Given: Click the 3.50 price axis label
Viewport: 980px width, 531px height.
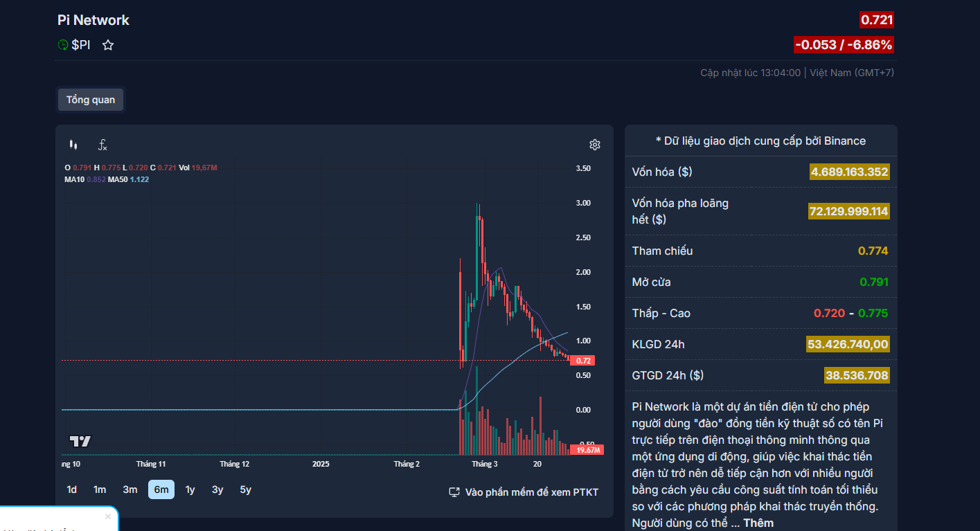Looking at the screenshot, I should (x=583, y=168).
